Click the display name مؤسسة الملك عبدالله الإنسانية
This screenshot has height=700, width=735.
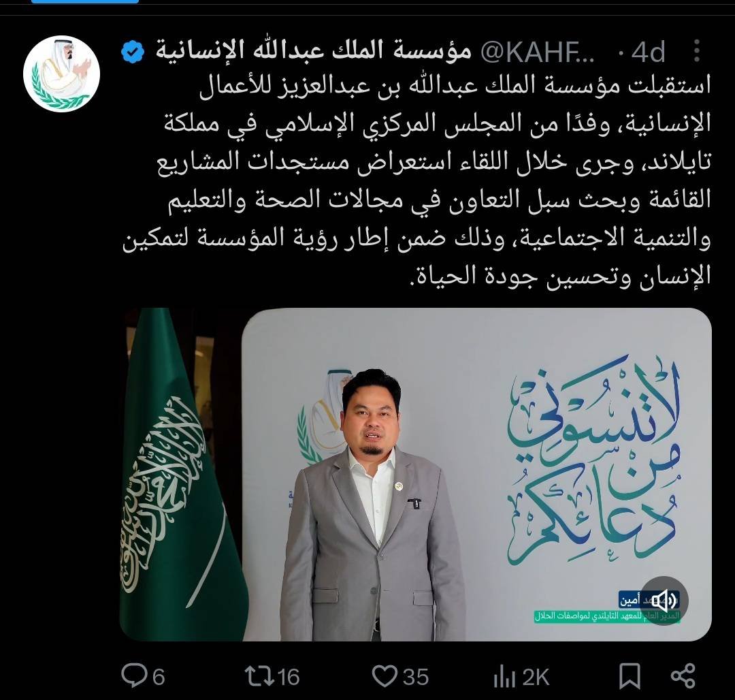(313, 50)
